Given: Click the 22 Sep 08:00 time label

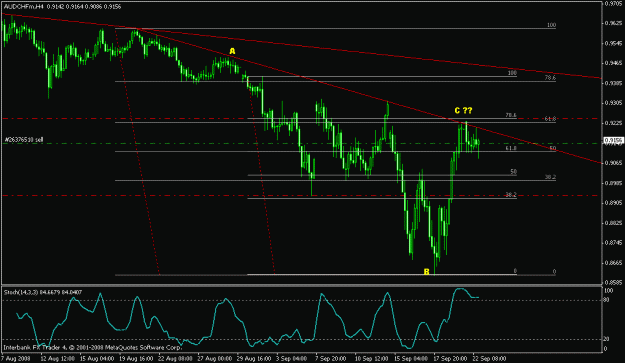Looking at the screenshot, I should click(x=489, y=358).
